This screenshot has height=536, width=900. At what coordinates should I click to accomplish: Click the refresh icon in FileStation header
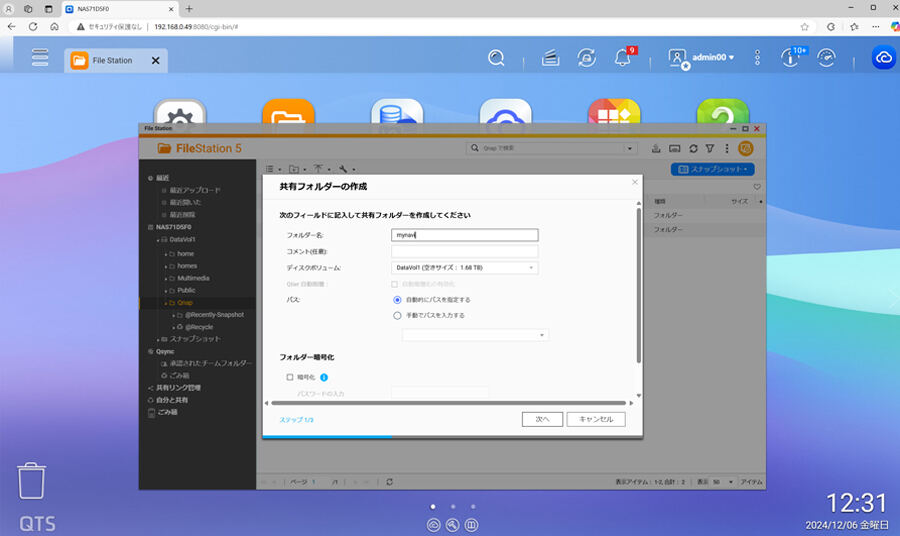(x=693, y=149)
